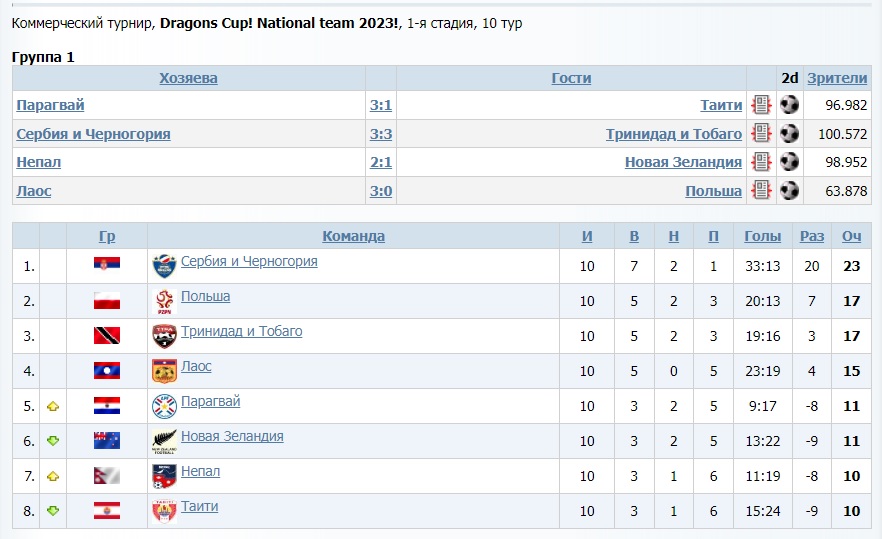The image size is (882, 539).
Task: Open match report icon for Парагвай–Таити
Action: (761, 105)
